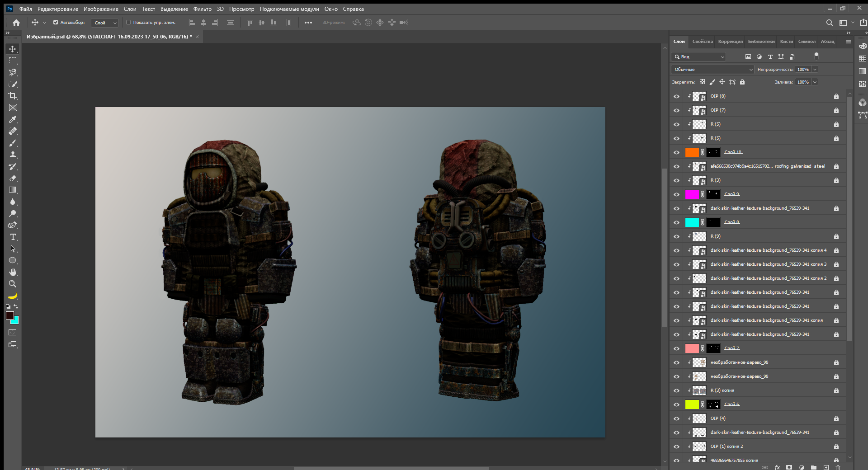868x470 pixels.
Task: Switch to the Коррекция tab
Action: coord(731,42)
